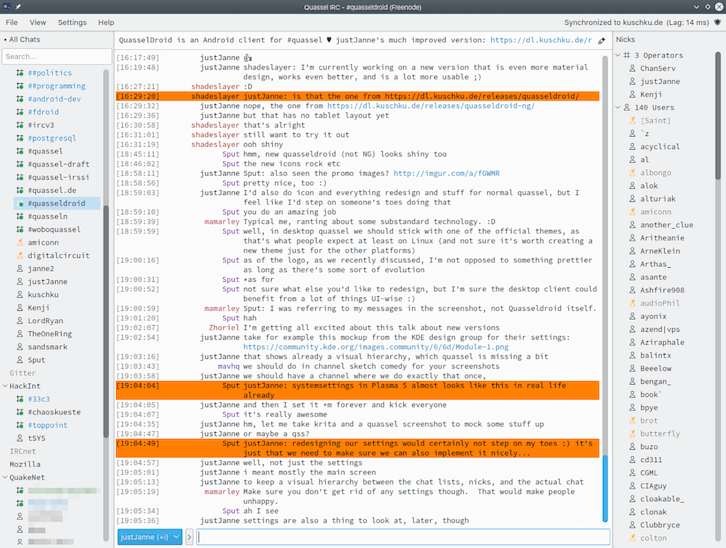The height and width of the screenshot is (548, 726).
Task: Select the ##programming channel
Action: [x=56, y=86]
